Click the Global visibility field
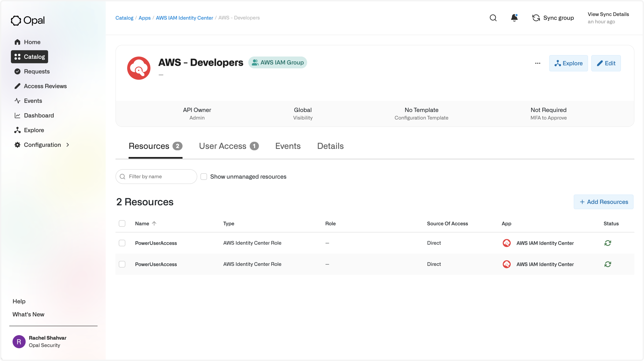The height and width of the screenshot is (361, 644). point(303,114)
